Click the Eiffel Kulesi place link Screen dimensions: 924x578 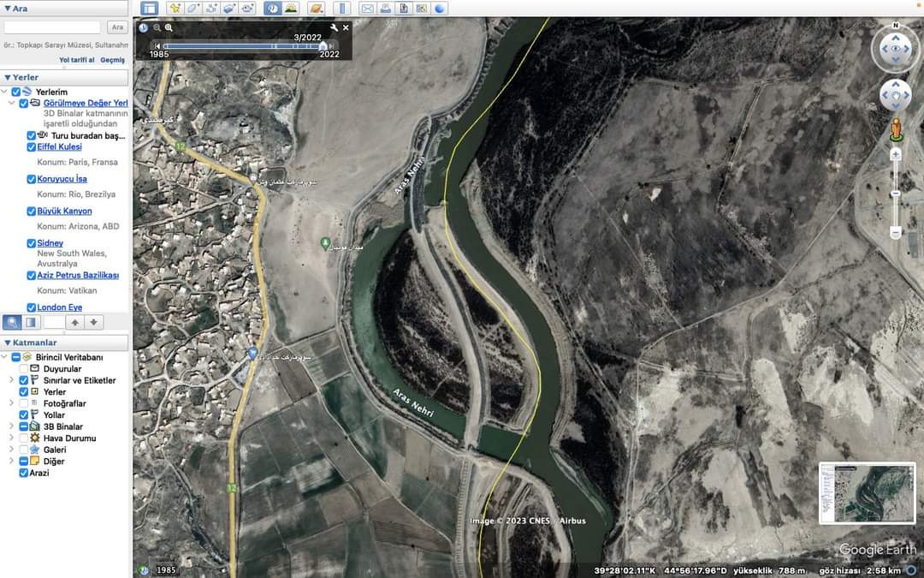(59, 146)
